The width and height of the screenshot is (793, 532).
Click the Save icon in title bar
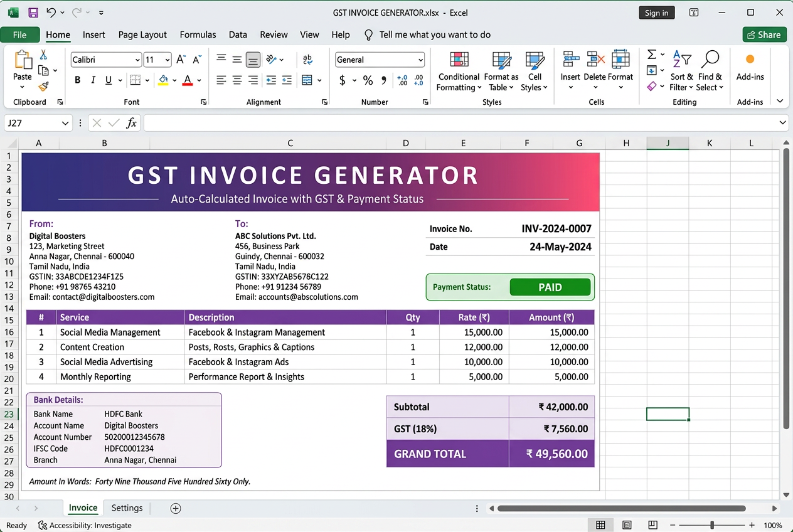(x=33, y=13)
